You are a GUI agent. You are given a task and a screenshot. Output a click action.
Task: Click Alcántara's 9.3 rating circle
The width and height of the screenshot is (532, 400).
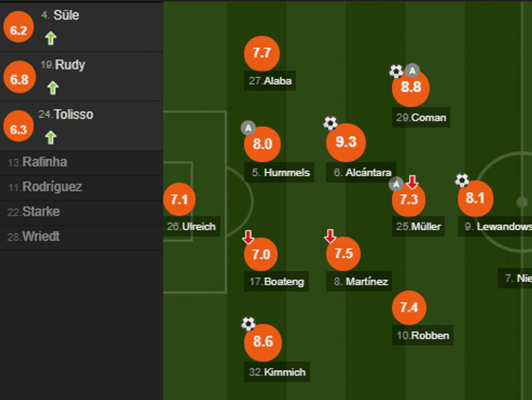tap(346, 143)
